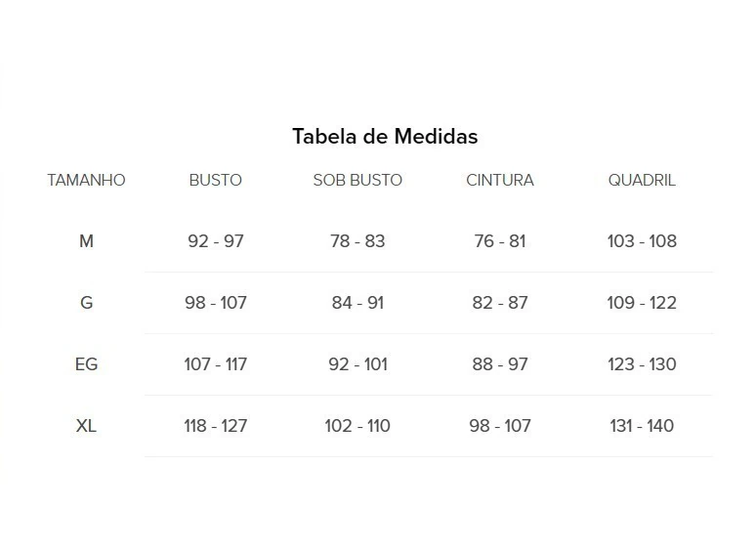Select the QUADRIL column header
The image size is (756, 551).
pos(642,181)
